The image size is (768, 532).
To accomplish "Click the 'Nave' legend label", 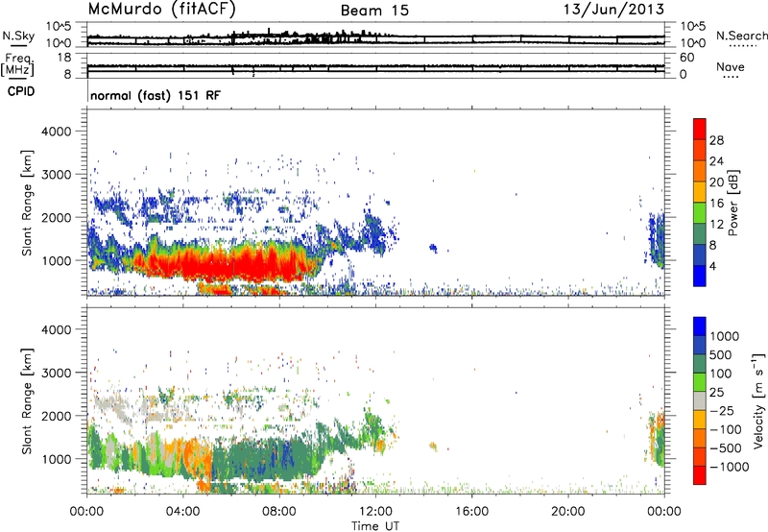I will tap(730, 66).
